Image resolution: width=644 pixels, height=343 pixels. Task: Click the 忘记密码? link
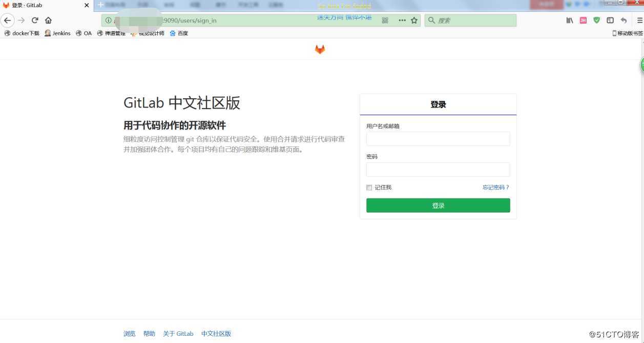coord(496,187)
